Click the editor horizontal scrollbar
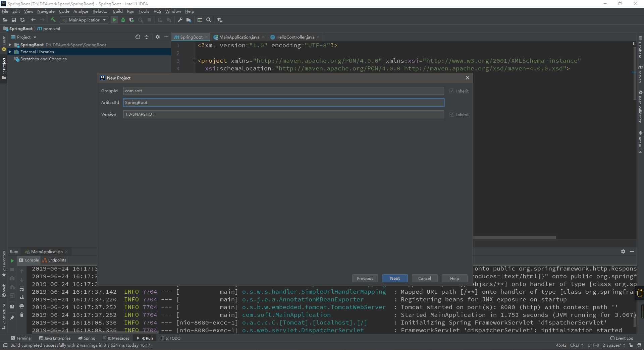Image resolution: width=644 pixels, height=350 pixels. (514, 237)
